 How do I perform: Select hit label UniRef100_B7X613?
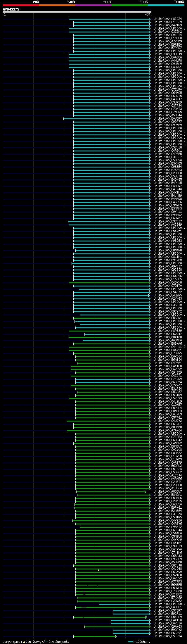click(x=168, y=170)
